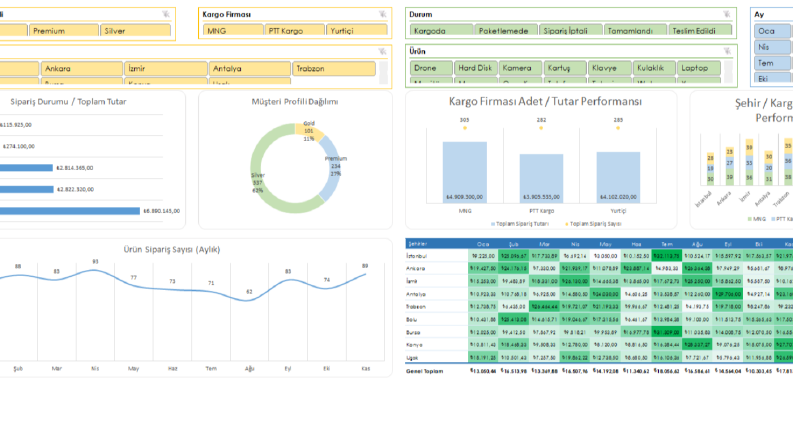Select İstanbul row label in pivot table

(x=416, y=256)
